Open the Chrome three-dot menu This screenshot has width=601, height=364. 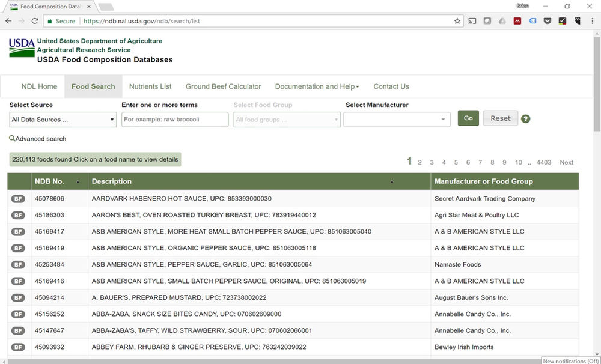592,21
